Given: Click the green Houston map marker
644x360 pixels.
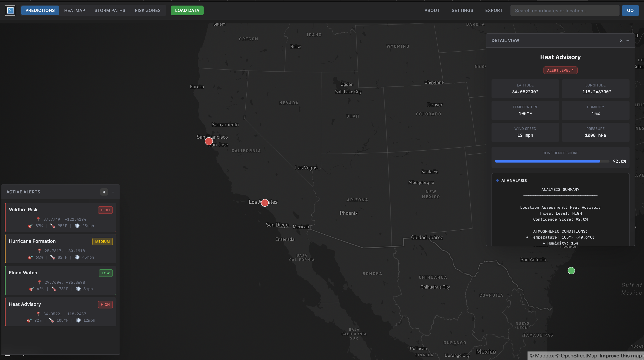Looking at the screenshot, I should [x=571, y=271].
